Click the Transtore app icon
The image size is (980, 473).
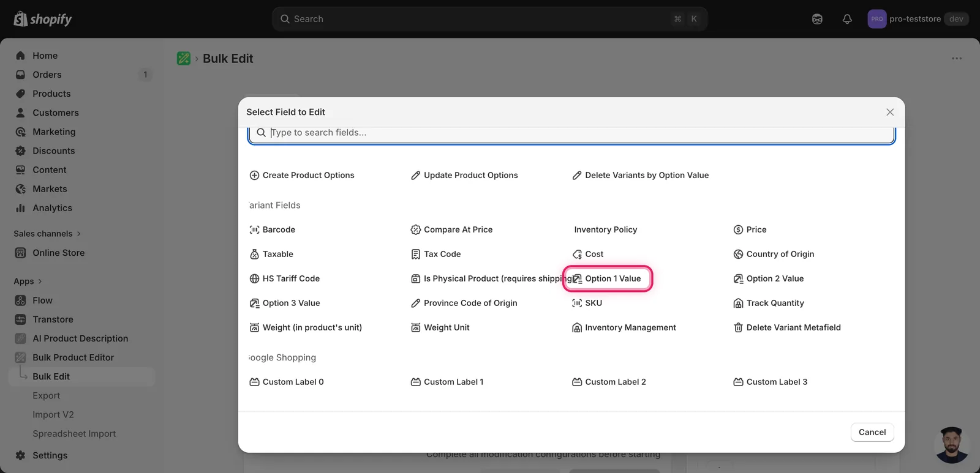[20, 319]
